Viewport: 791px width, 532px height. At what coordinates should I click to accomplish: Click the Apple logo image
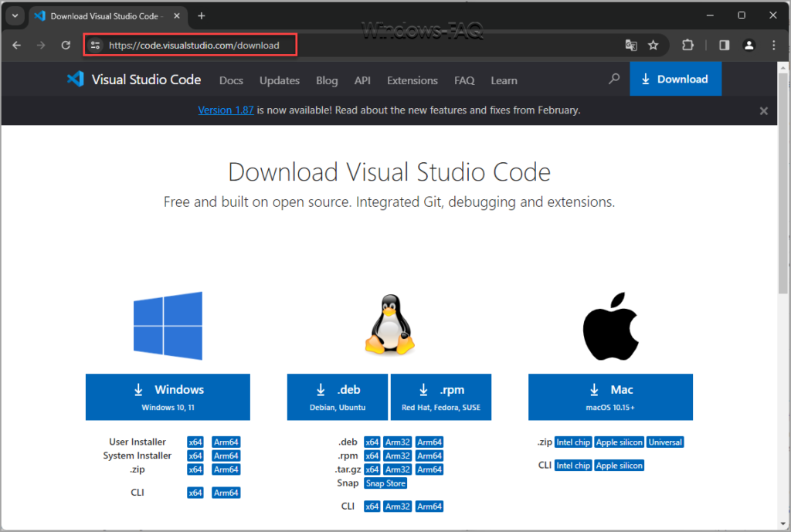click(610, 327)
